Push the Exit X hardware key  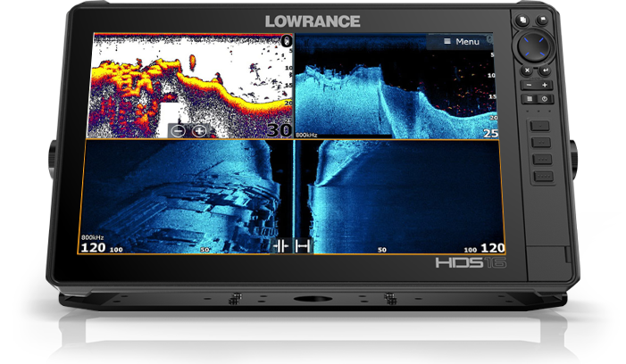click(527, 70)
